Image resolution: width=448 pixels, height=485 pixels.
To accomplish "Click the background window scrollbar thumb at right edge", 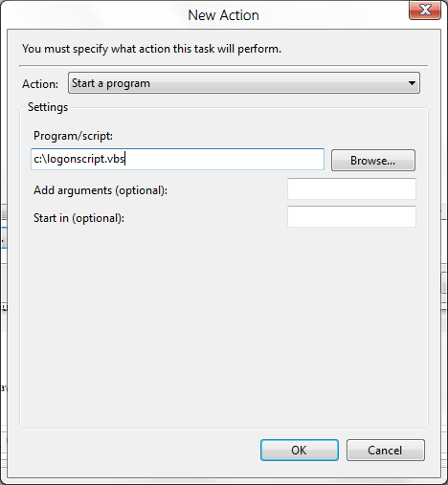I will coord(444,283).
